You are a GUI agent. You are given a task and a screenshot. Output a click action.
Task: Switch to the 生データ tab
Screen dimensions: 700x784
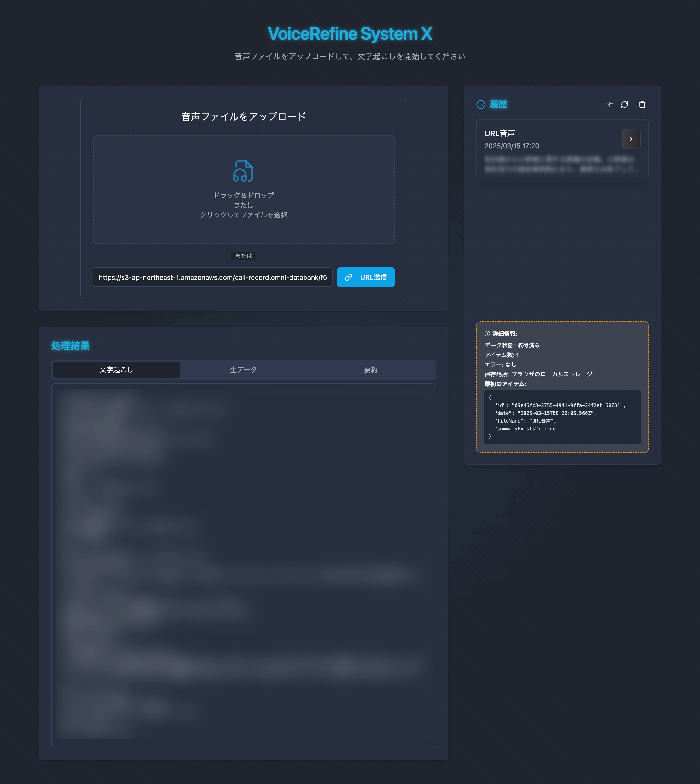[x=244, y=369]
